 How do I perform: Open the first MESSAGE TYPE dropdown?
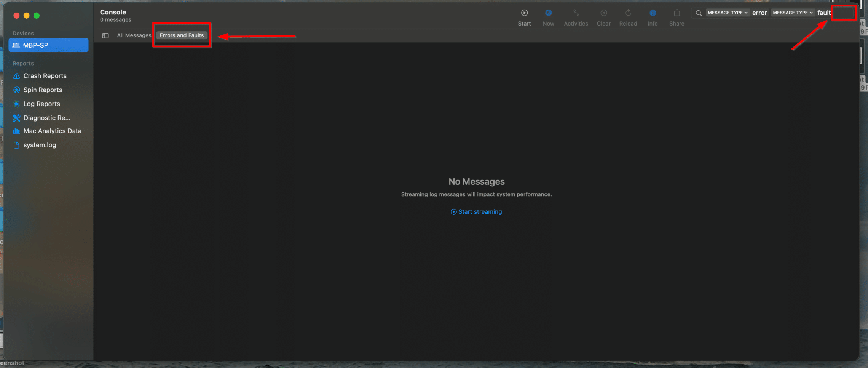(x=727, y=12)
